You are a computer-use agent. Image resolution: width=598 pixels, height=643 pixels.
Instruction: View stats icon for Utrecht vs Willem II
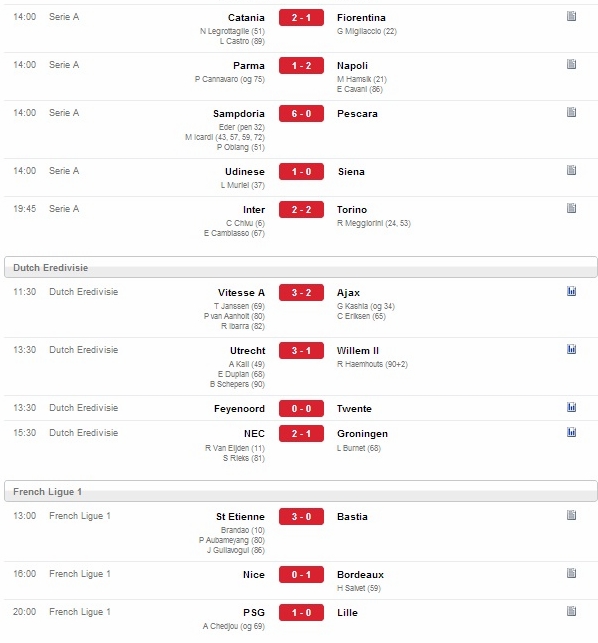(x=571, y=349)
